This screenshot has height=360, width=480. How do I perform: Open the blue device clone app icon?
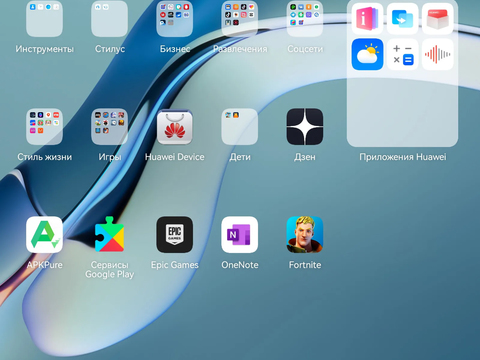pyautogui.click(x=403, y=19)
